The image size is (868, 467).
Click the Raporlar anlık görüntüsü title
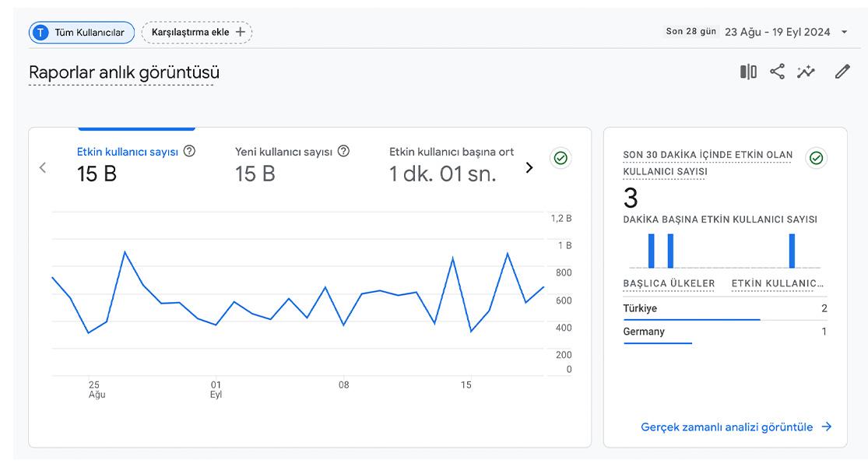(124, 72)
